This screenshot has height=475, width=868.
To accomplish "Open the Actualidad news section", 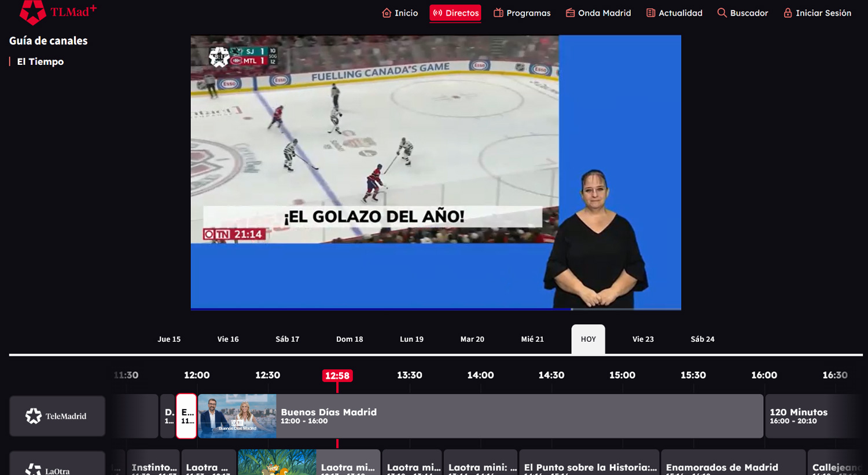I will pos(674,13).
